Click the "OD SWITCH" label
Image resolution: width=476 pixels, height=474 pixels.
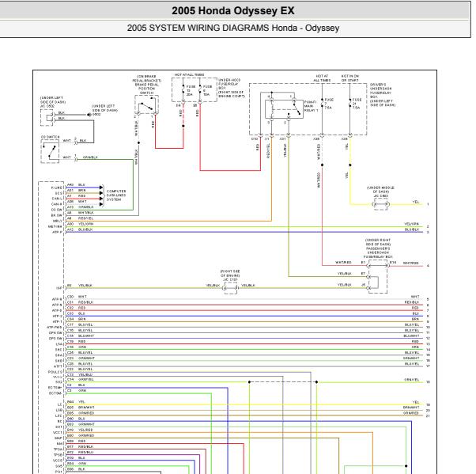tap(50, 137)
